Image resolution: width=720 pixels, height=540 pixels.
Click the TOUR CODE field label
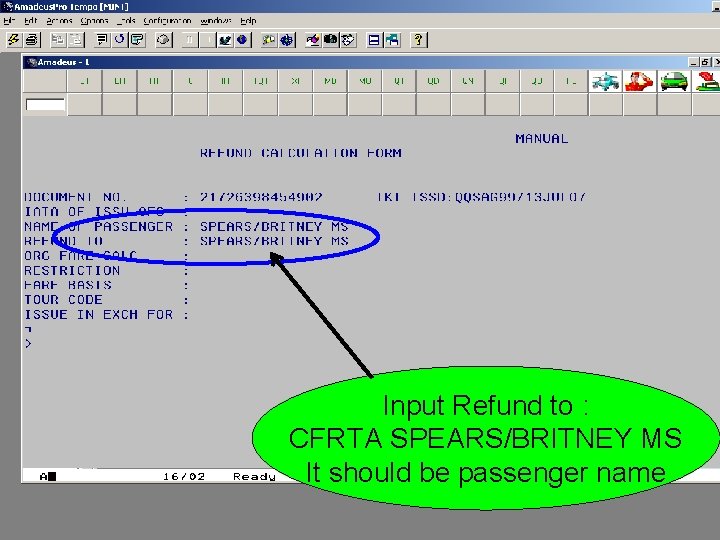[63, 300]
